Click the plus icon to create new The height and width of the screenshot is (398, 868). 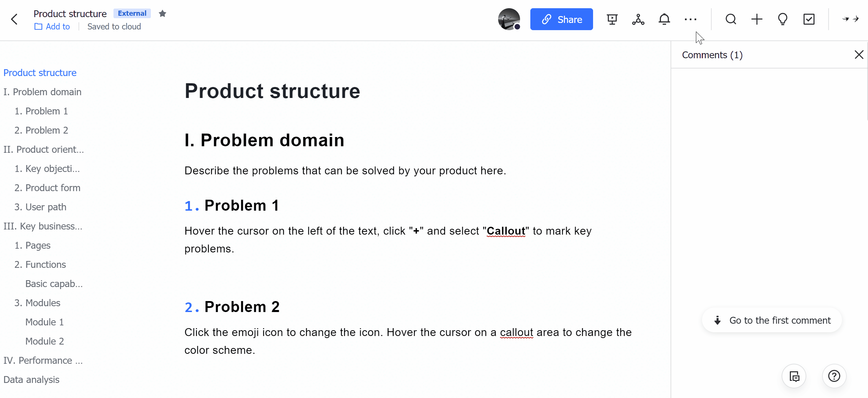pyautogui.click(x=757, y=19)
